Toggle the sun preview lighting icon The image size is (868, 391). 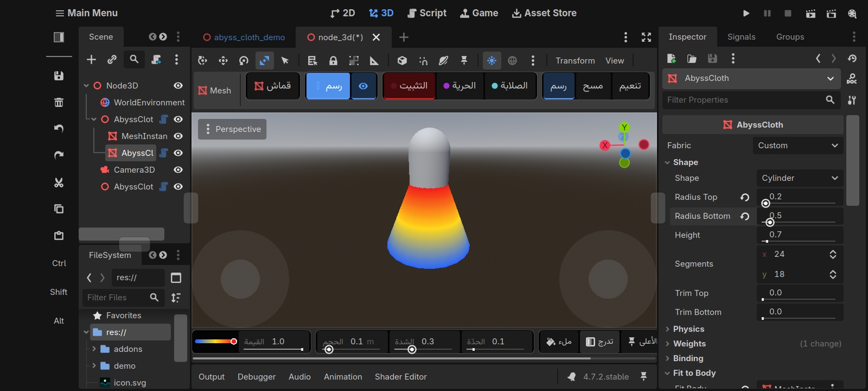tap(492, 60)
